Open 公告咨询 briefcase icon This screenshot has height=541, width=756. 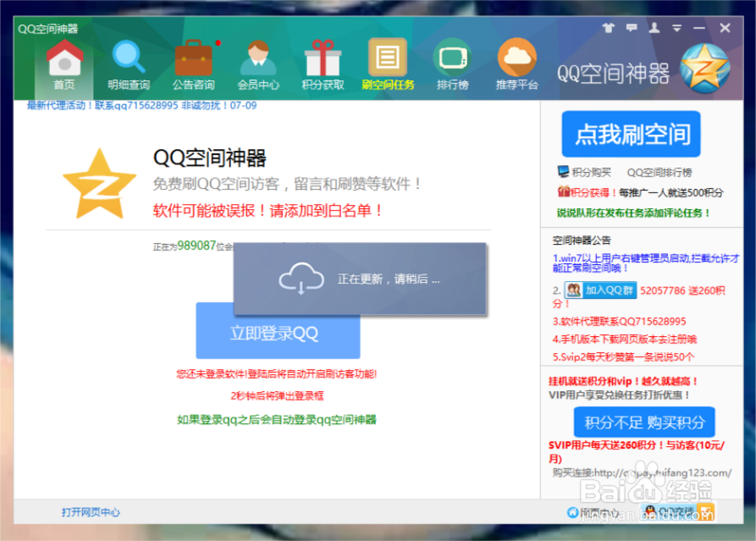click(x=193, y=65)
